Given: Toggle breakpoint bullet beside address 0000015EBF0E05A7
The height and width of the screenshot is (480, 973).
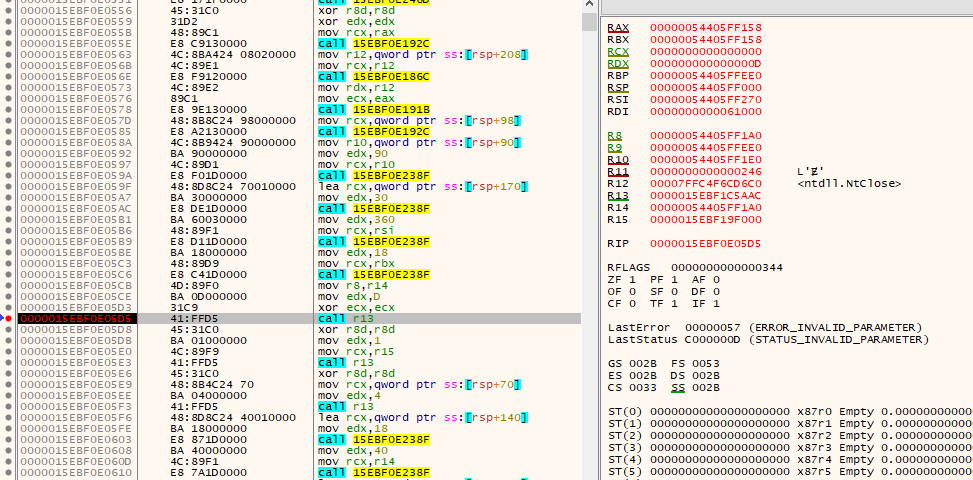Looking at the screenshot, I should pyautogui.click(x=8, y=197).
